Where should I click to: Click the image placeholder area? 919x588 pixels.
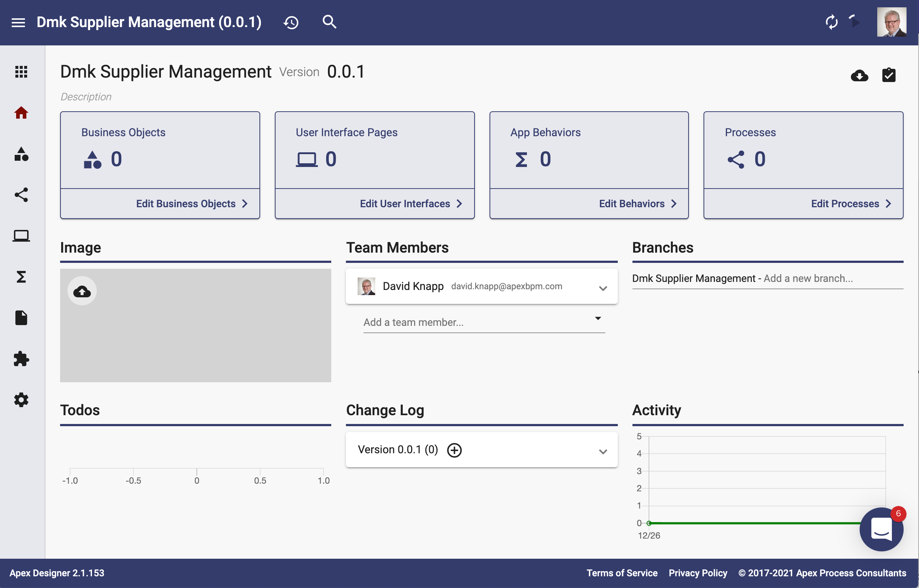pos(196,326)
